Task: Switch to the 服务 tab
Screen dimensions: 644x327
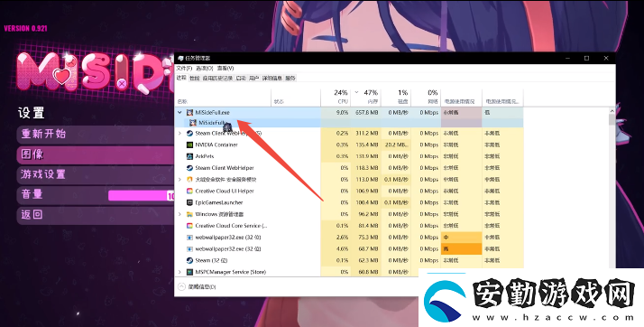Action: [290, 79]
